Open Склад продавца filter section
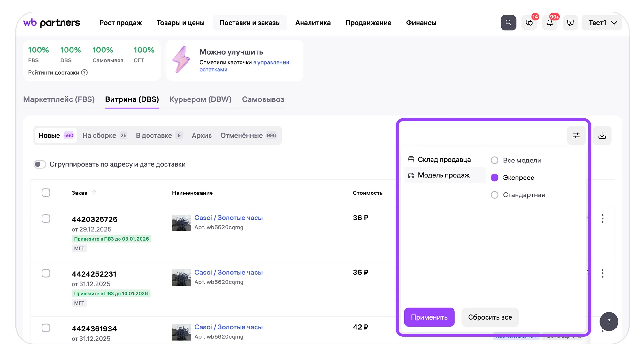This screenshot has height=356, width=644. pos(444,159)
